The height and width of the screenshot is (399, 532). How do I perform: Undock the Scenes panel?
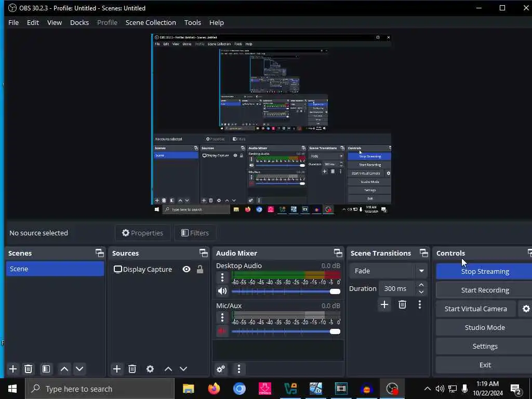pos(99,253)
